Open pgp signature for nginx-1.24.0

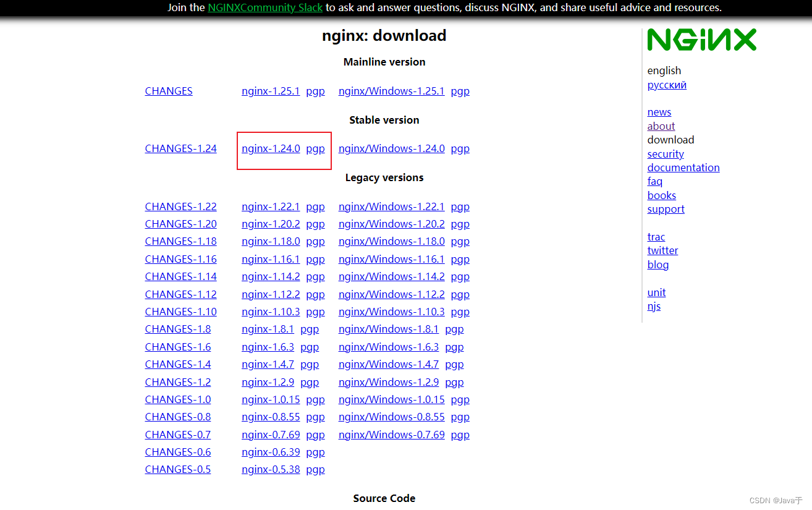(x=315, y=148)
